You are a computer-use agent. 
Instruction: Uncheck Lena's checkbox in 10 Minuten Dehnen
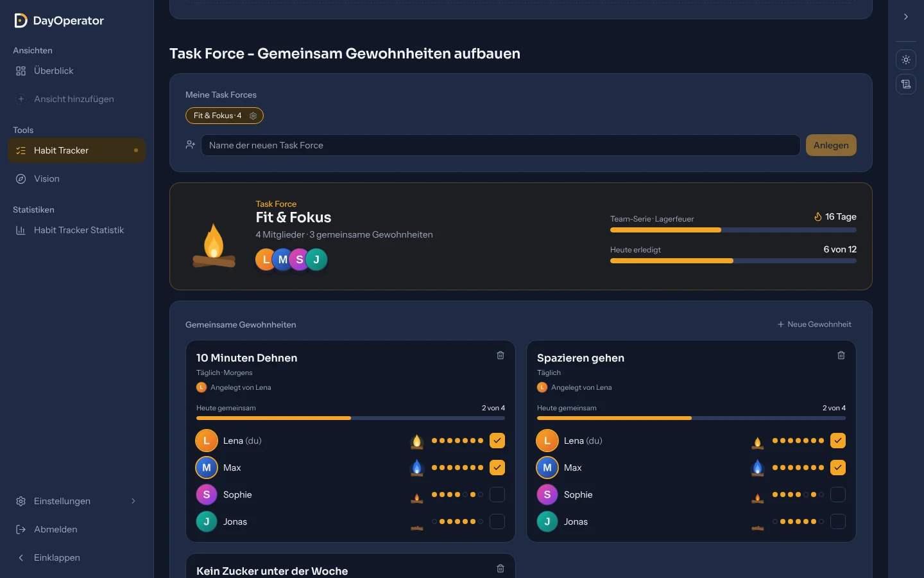pyautogui.click(x=497, y=441)
